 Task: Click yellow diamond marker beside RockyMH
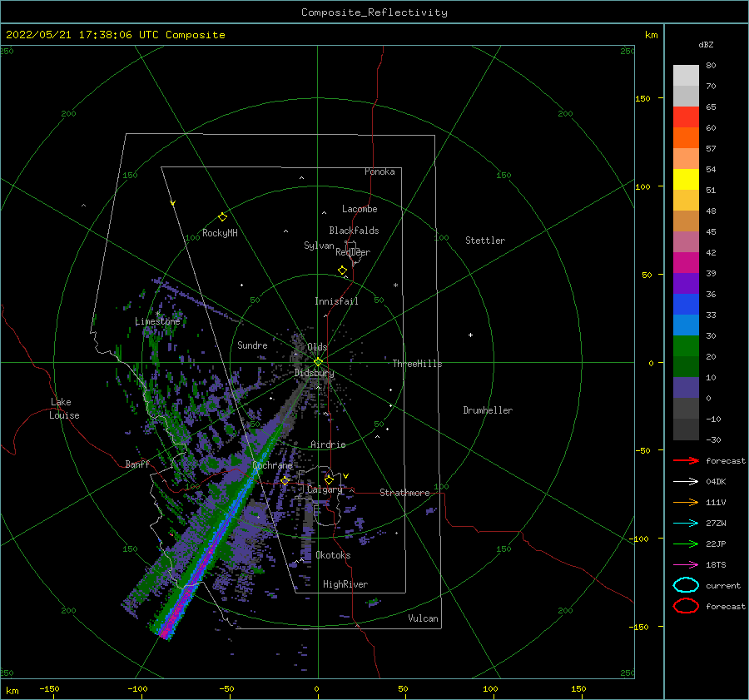coord(222,217)
